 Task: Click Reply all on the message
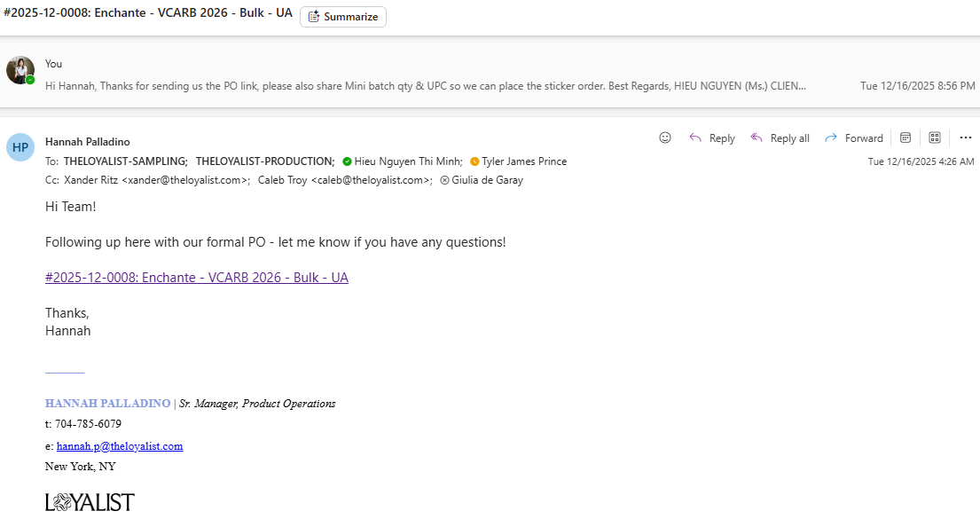pyautogui.click(x=780, y=138)
